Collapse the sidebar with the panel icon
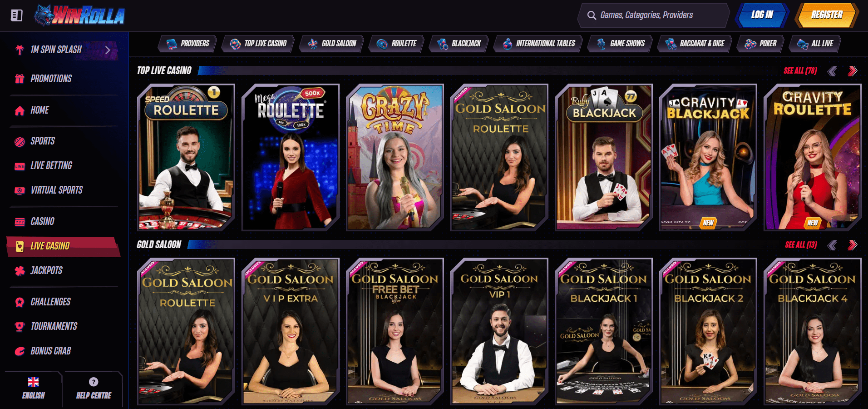Image resolution: width=868 pixels, height=409 pixels. 17,15
